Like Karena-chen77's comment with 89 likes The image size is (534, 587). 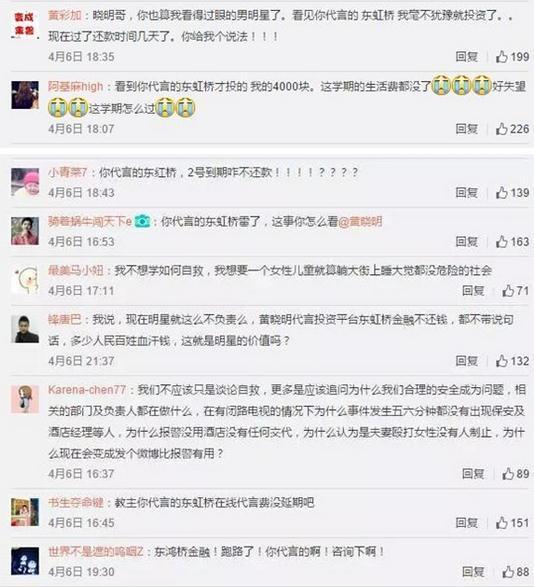click(x=508, y=474)
